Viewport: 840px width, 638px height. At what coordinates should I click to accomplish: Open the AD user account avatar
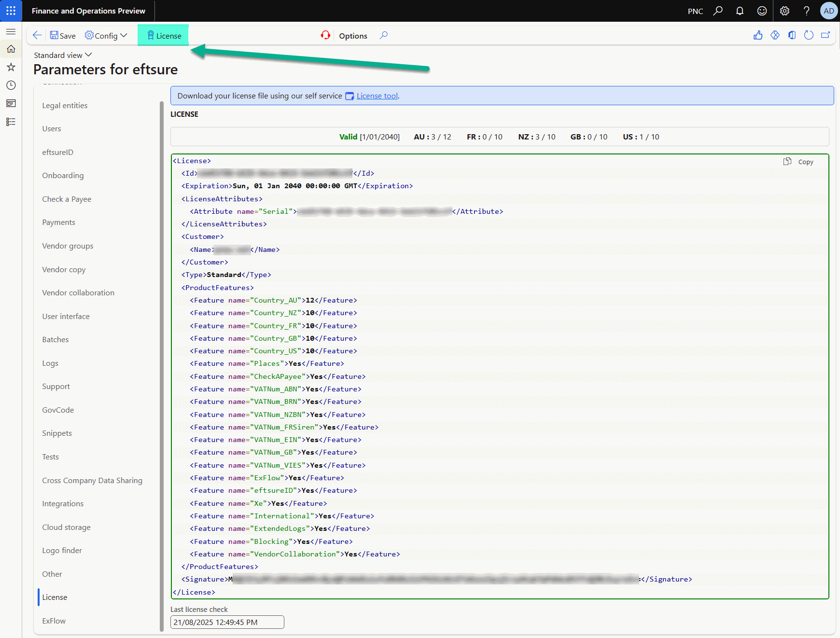click(x=829, y=11)
